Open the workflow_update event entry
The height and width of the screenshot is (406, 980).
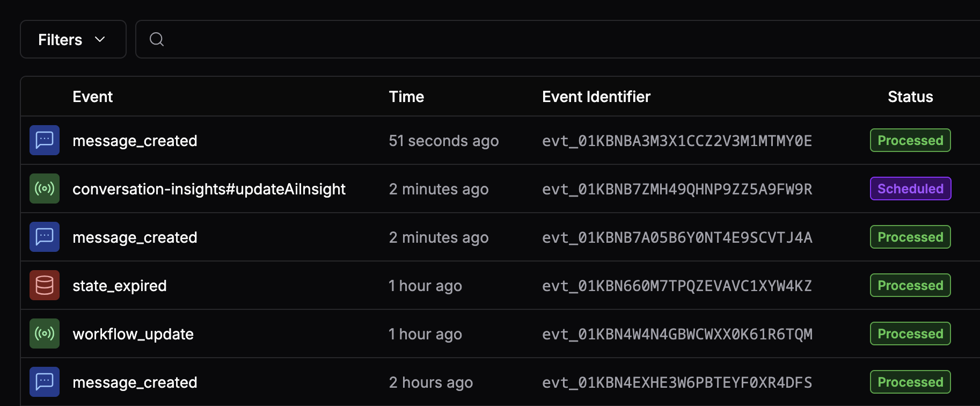click(133, 334)
